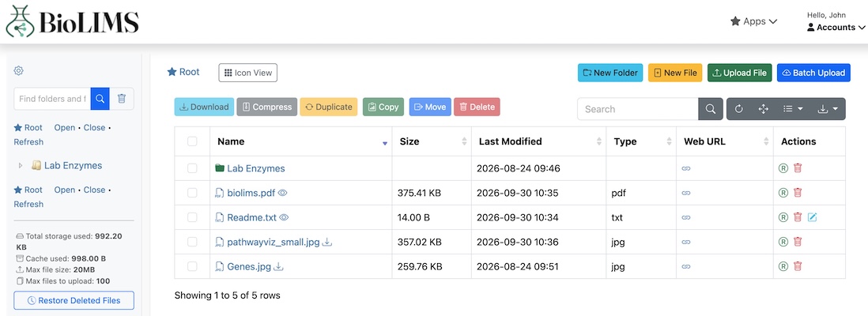
Task: Select Lab Enzymes in the sidebar tree
Action: pyautogui.click(x=73, y=165)
